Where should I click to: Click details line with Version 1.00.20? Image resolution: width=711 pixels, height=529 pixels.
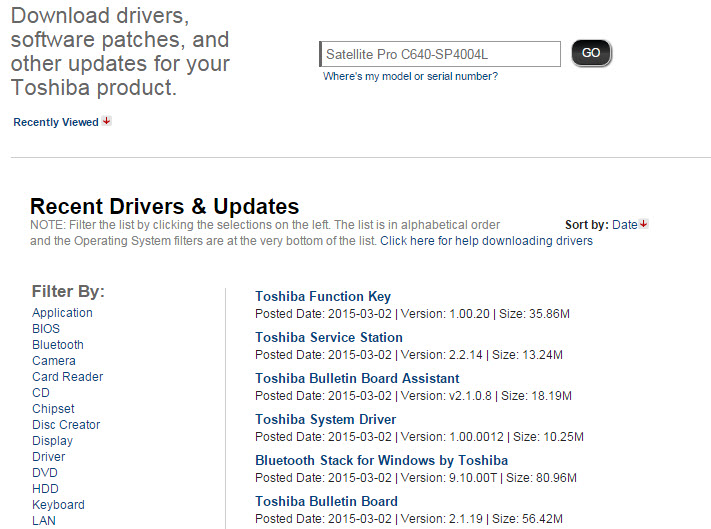(x=412, y=314)
